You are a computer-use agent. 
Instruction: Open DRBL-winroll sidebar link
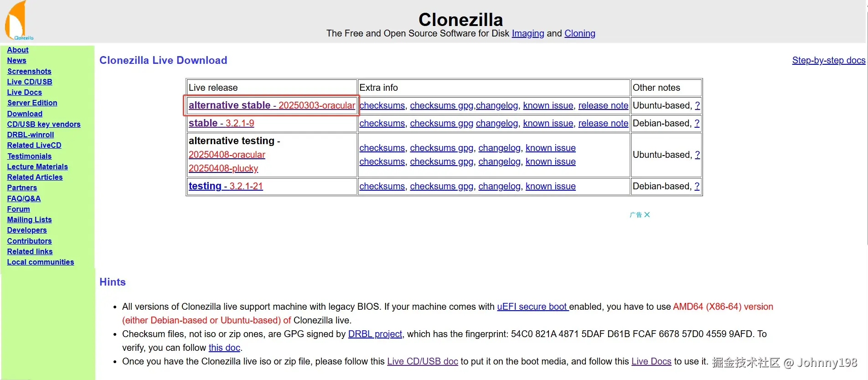(31, 135)
